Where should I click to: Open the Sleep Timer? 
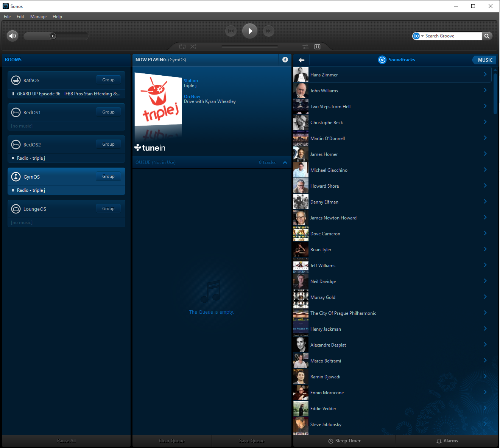click(344, 441)
